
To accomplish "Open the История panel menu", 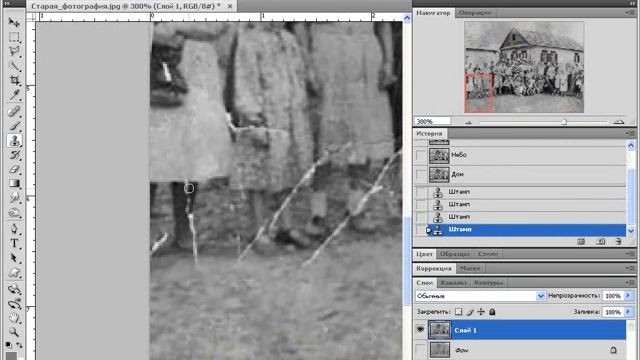I will 629,133.
